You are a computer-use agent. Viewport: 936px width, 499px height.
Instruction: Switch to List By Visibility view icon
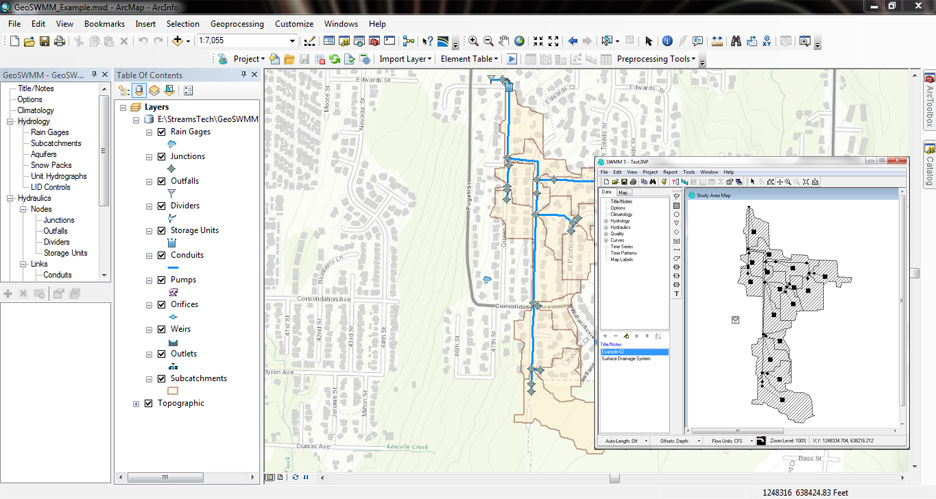[x=154, y=91]
